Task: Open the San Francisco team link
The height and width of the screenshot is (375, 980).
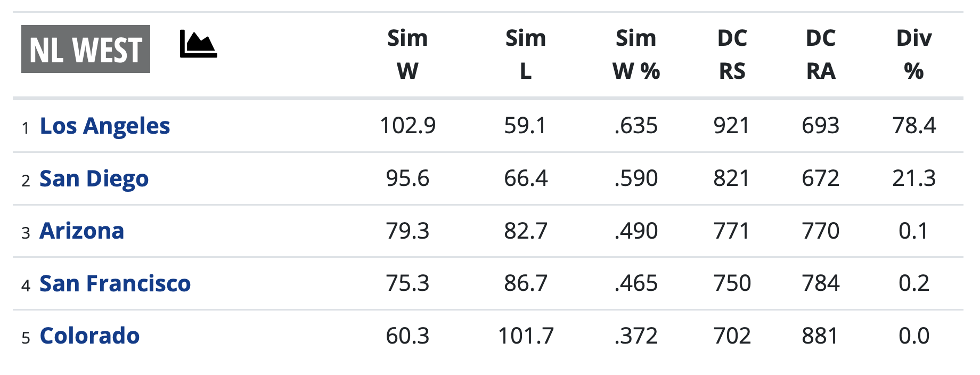Action: click(115, 283)
